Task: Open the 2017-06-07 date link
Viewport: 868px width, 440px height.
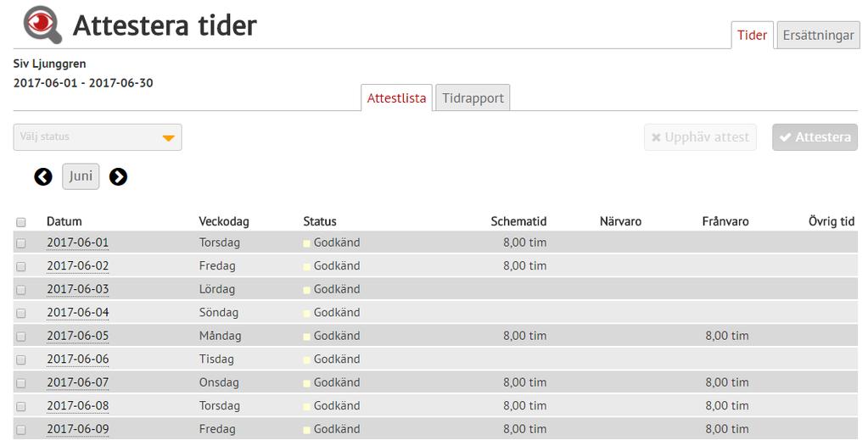Action: click(77, 382)
